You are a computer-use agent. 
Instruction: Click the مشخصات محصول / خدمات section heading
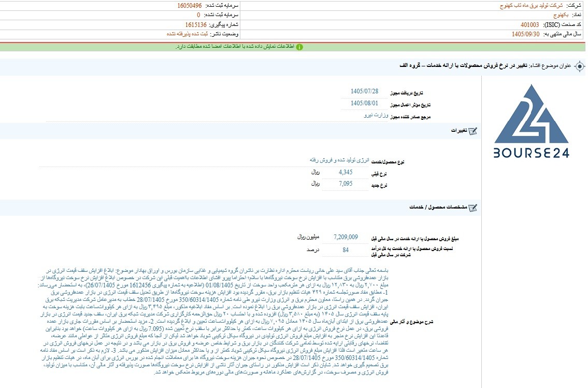438,207
